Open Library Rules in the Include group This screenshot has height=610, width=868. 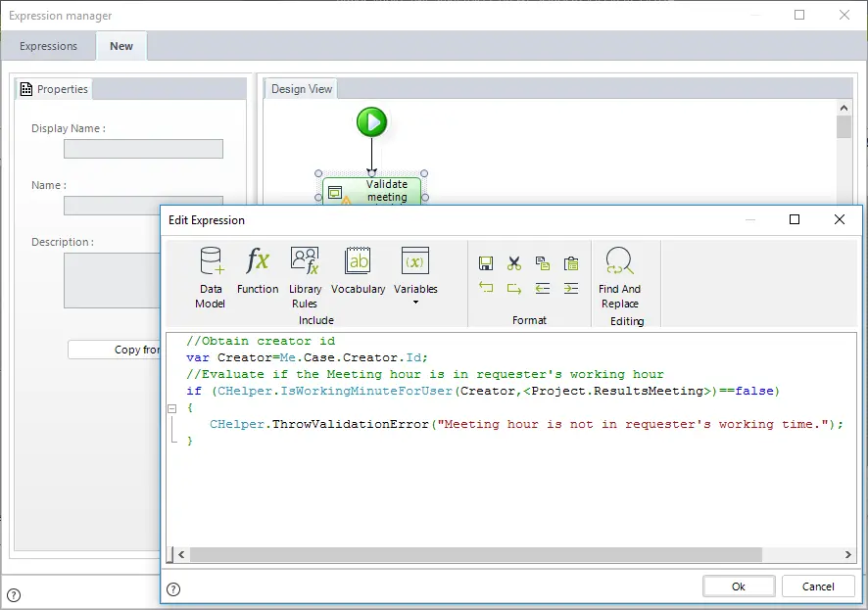(305, 277)
